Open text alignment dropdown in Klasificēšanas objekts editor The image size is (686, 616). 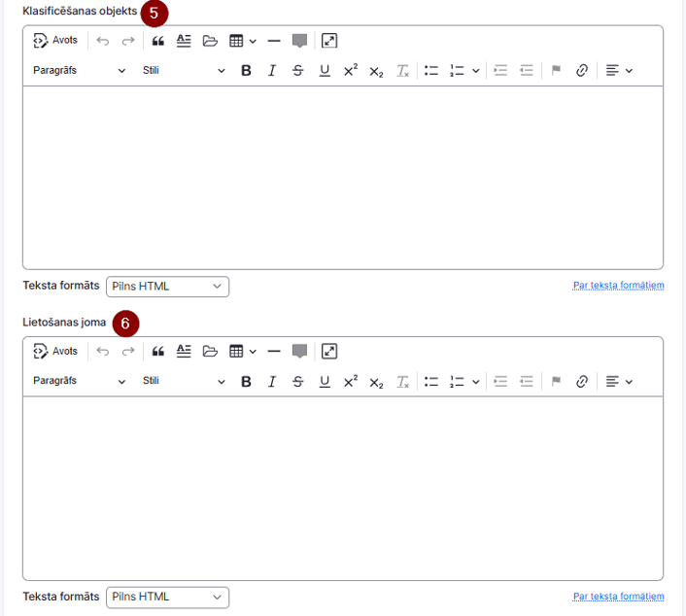point(619,70)
